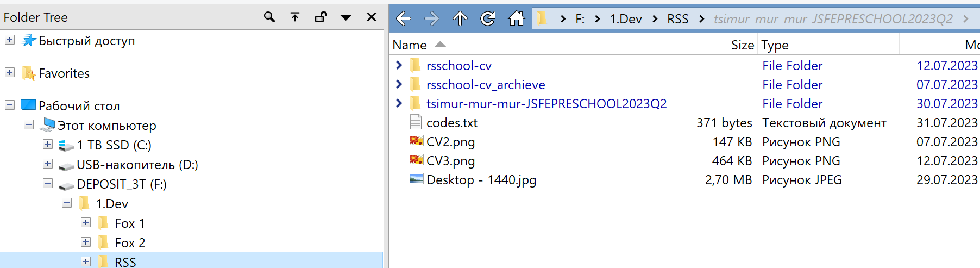Click the RSS breadcrumb segment
The image size is (980, 268).
click(677, 19)
